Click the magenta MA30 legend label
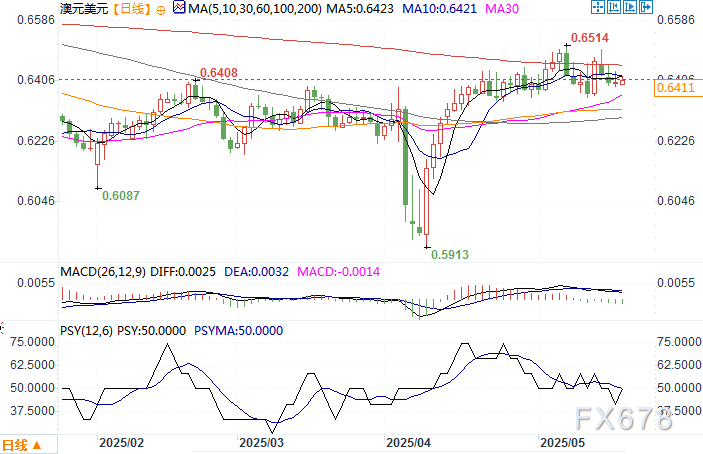Viewport: 703px width, 454px height. pos(502,9)
